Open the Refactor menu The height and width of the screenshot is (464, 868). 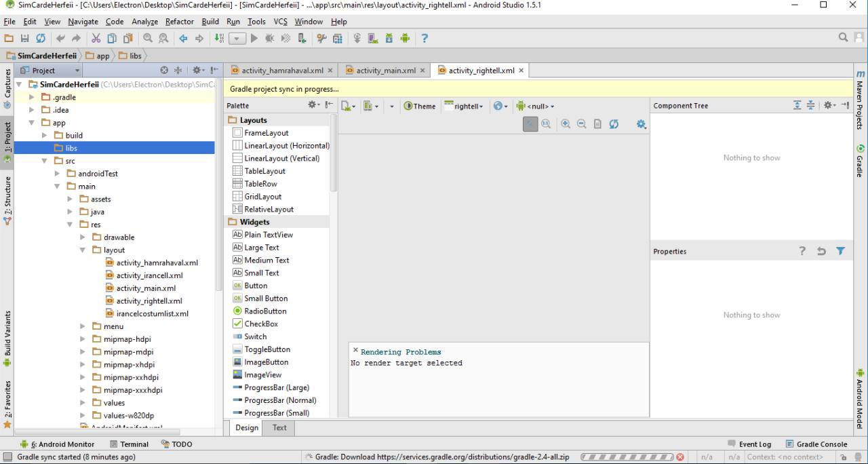click(179, 22)
